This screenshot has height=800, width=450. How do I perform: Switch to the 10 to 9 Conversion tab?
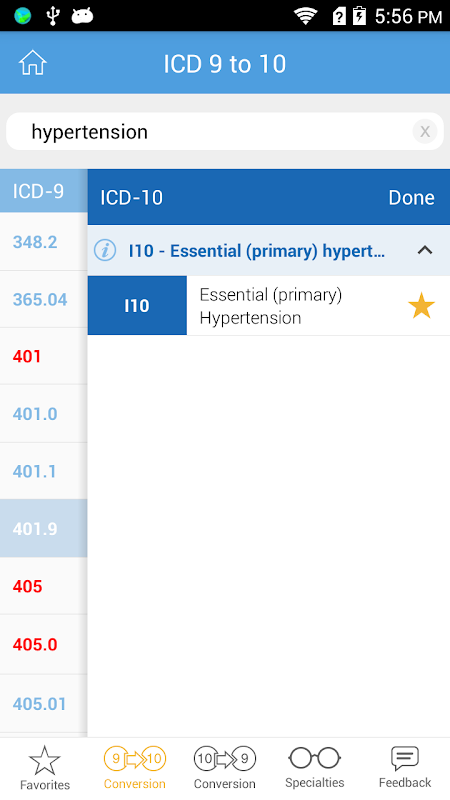224,768
